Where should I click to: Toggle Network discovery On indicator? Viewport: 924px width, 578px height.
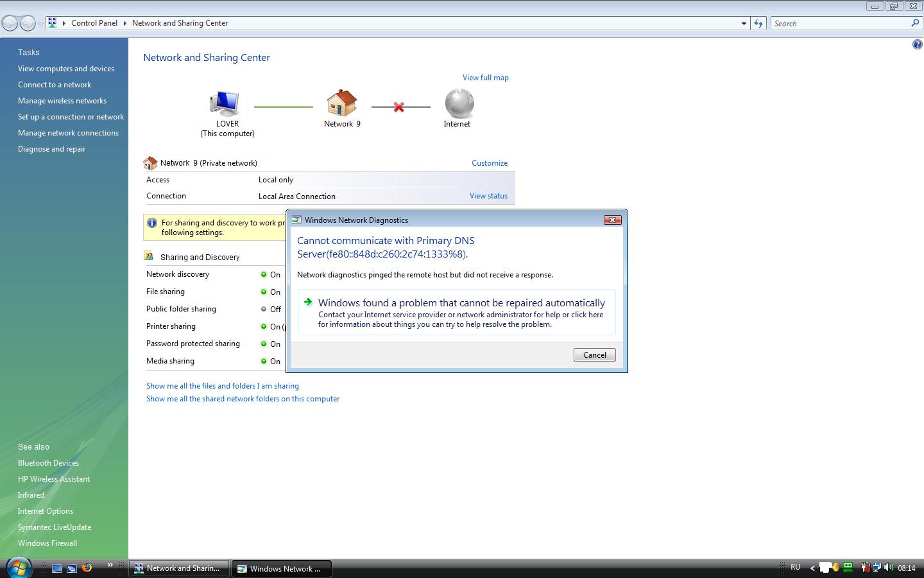click(264, 274)
